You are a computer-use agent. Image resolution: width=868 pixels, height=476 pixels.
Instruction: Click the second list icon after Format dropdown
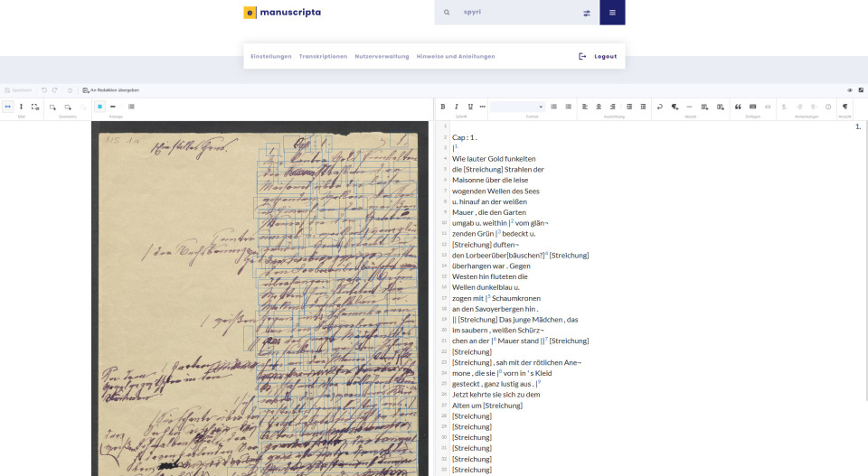click(x=568, y=107)
